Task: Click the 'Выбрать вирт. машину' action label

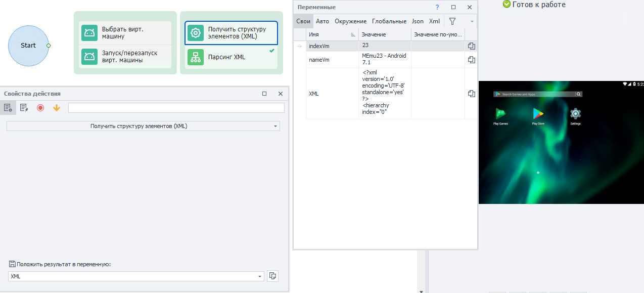Action: click(122, 33)
